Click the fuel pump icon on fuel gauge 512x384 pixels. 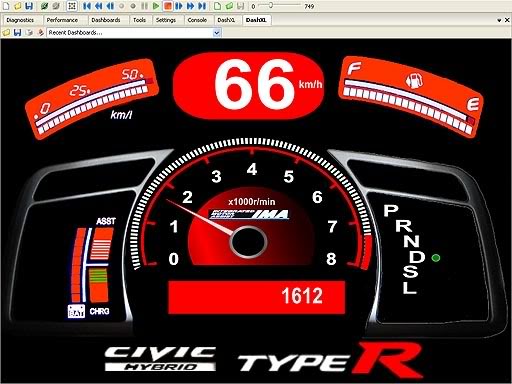414,81
